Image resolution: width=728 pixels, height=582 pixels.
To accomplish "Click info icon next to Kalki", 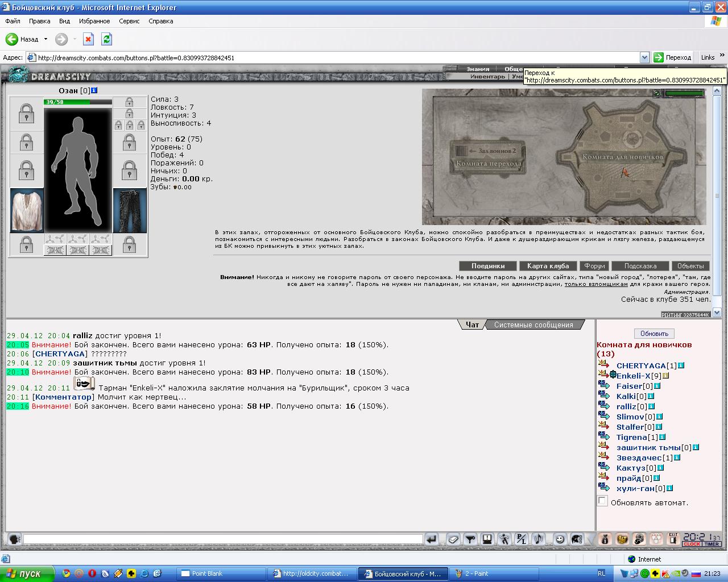I will tap(651, 396).
